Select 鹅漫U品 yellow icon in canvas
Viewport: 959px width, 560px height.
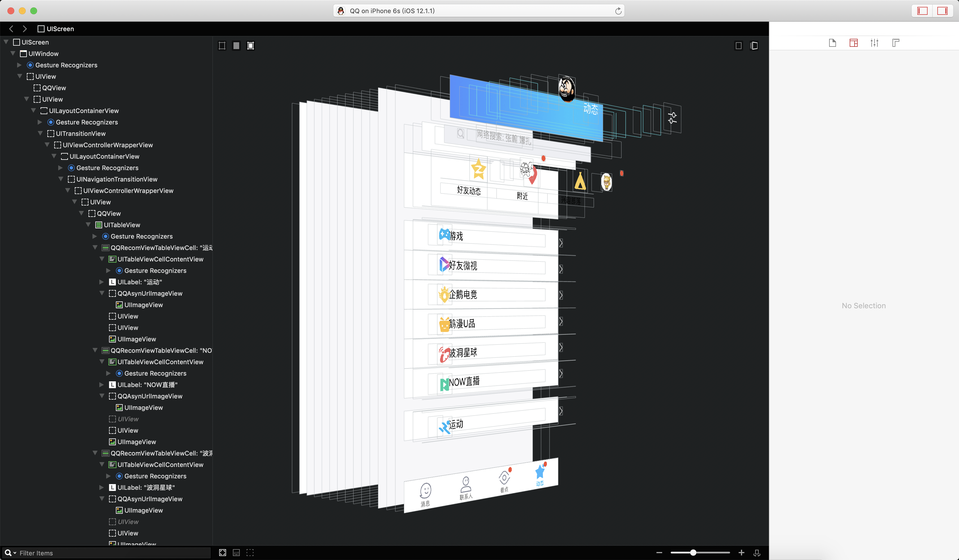click(x=444, y=325)
